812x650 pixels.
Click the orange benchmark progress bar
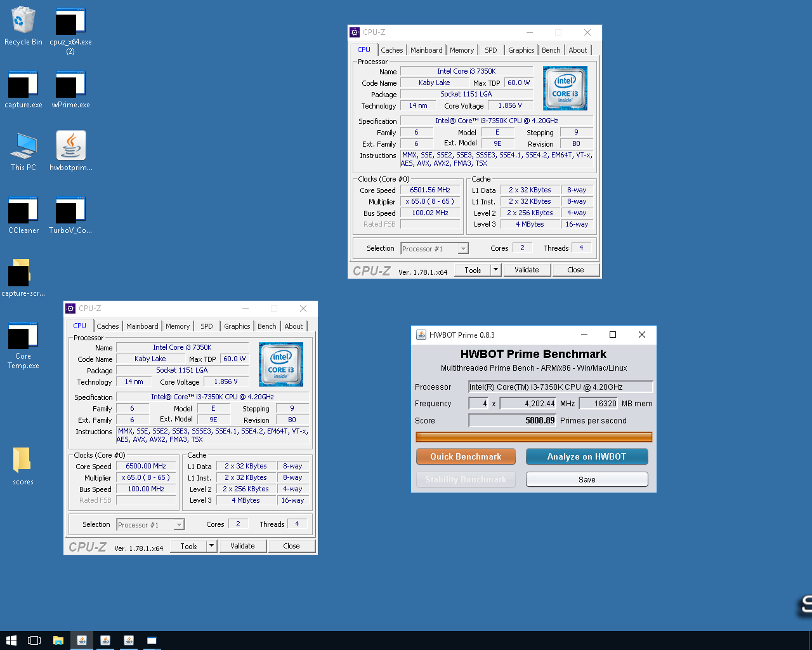[x=534, y=437]
